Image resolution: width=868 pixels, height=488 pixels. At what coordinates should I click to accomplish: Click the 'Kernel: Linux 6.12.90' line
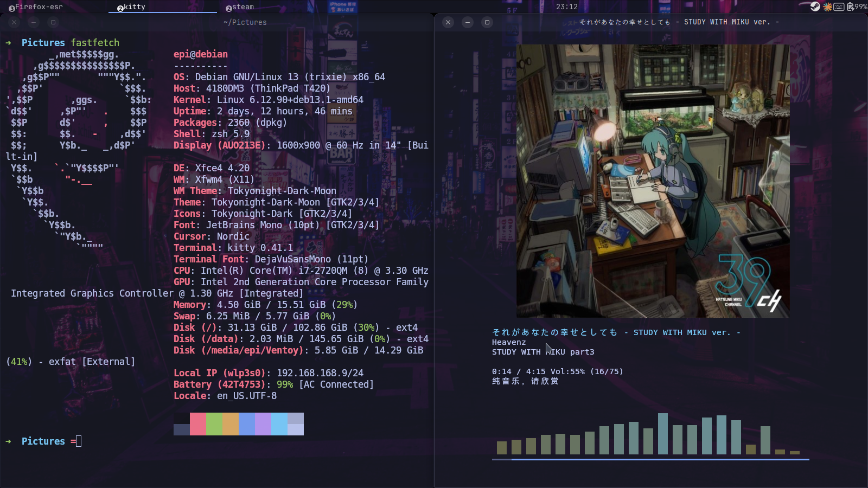point(269,100)
